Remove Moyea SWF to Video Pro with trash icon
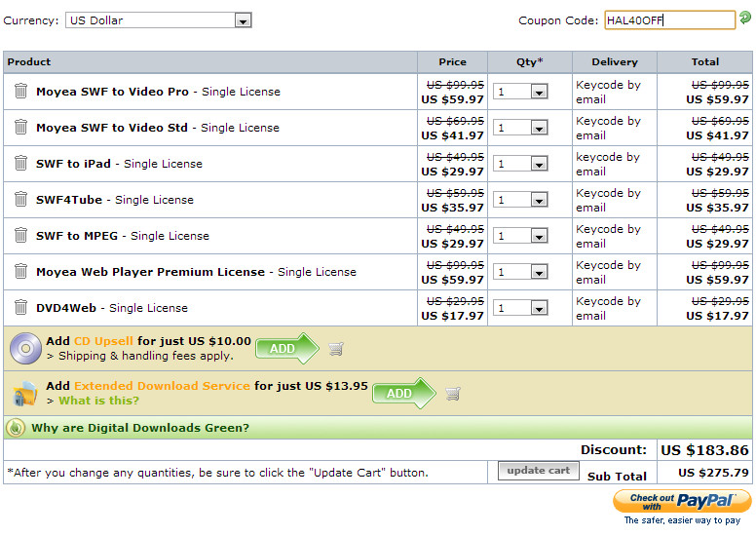756x536 pixels. coord(20,91)
